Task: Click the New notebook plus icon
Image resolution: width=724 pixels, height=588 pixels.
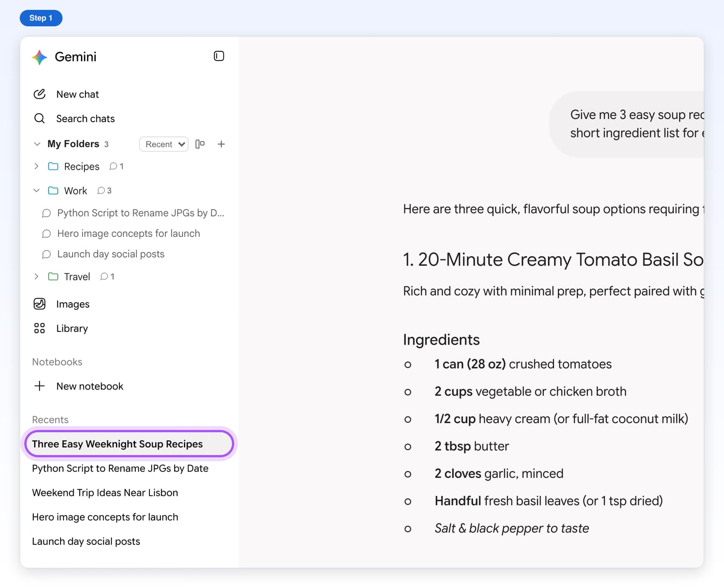Action: tap(39, 386)
